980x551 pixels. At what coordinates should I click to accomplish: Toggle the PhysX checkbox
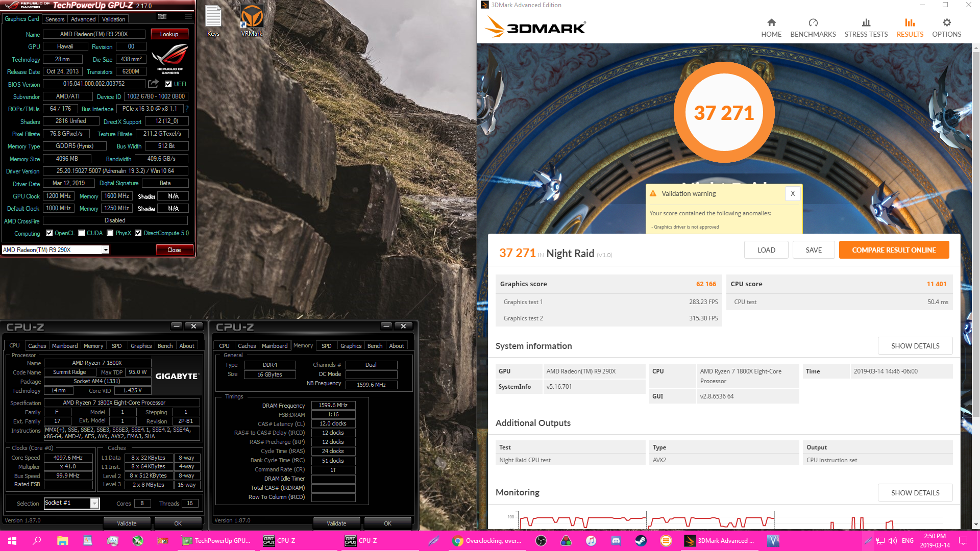[x=110, y=233]
